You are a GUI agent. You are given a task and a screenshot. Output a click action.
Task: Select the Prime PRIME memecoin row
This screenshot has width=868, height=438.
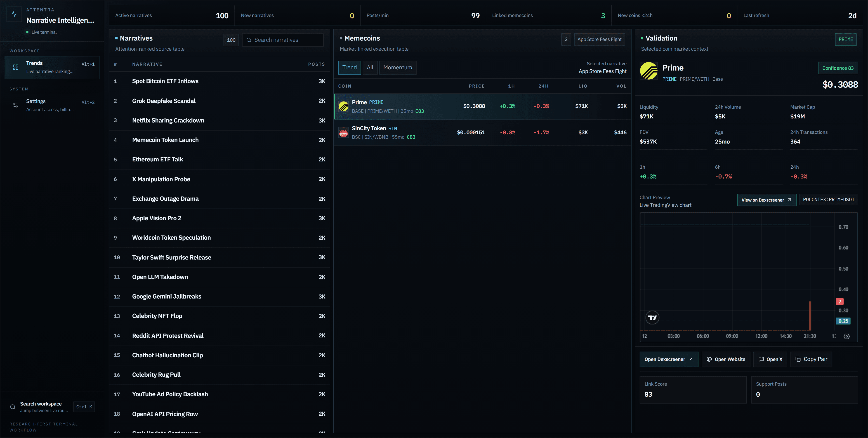pos(482,106)
